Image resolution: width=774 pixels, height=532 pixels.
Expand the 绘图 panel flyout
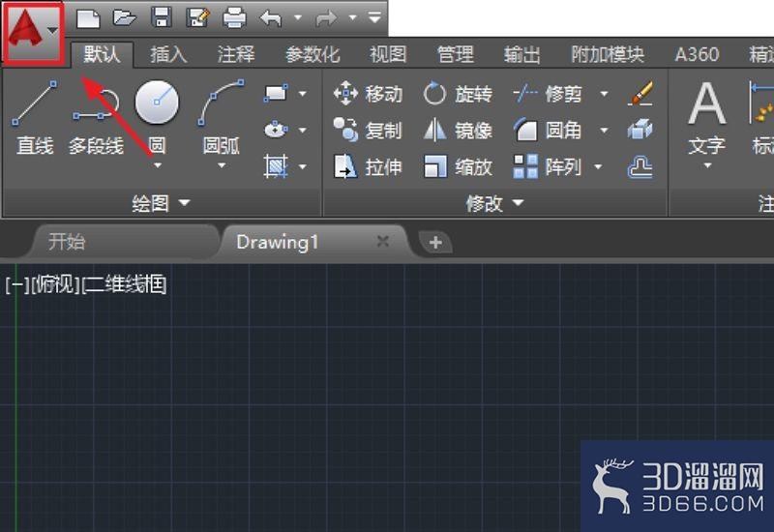161,203
